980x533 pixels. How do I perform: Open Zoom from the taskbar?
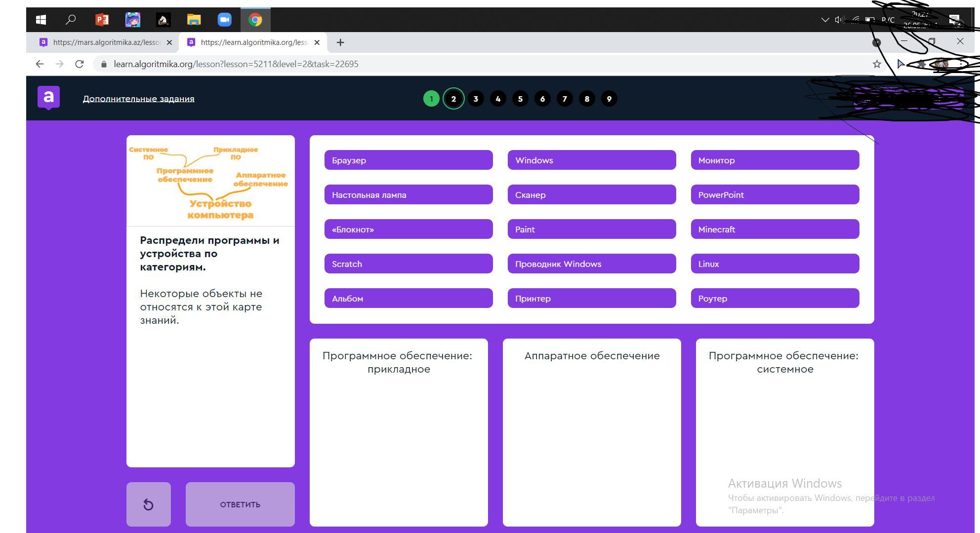225,20
